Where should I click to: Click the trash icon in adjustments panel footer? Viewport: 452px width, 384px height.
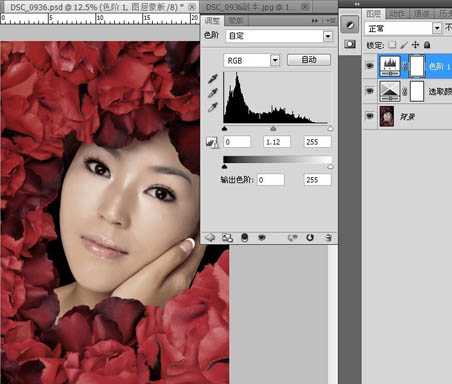328,238
